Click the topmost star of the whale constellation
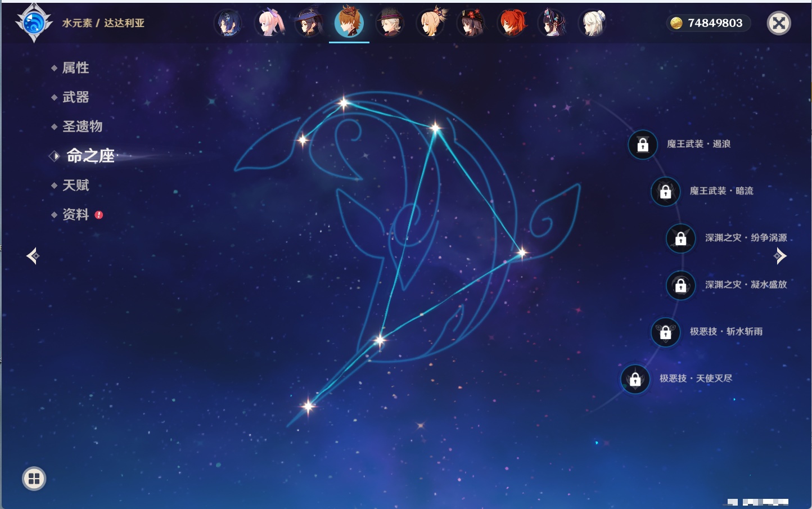812x509 pixels. coord(344,103)
